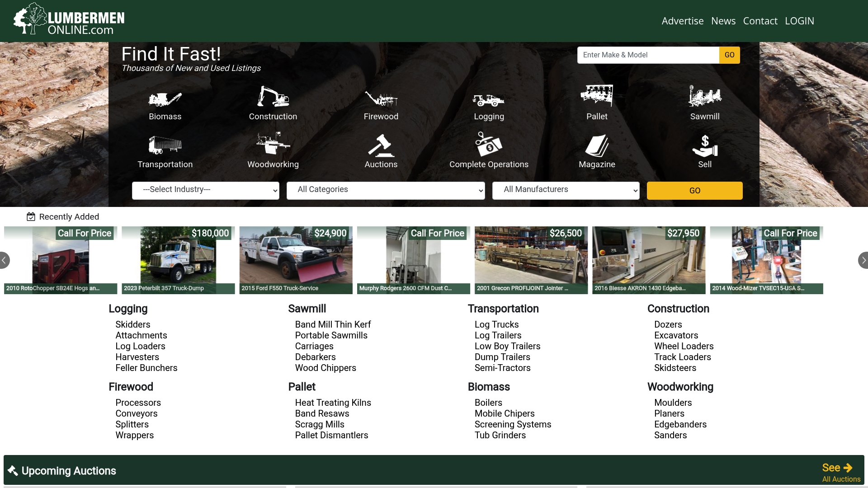Click the LOGIN menu item
The width and height of the screenshot is (868, 488).
tap(799, 21)
